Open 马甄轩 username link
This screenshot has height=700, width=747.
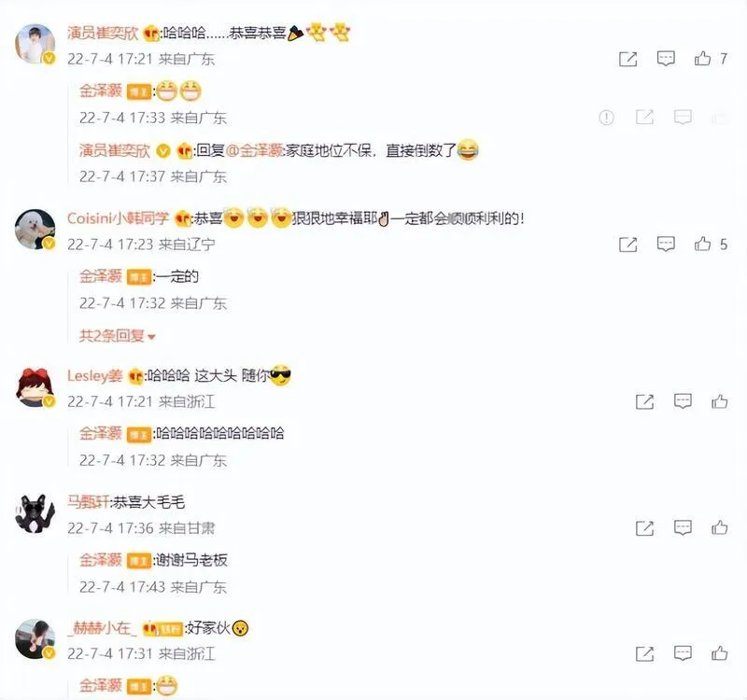tap(88, 502)
